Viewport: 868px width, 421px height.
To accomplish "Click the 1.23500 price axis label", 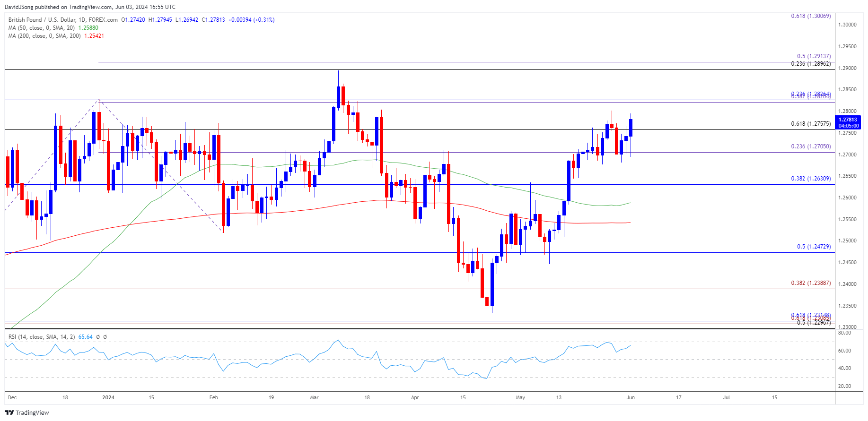I will click(847, 306).
